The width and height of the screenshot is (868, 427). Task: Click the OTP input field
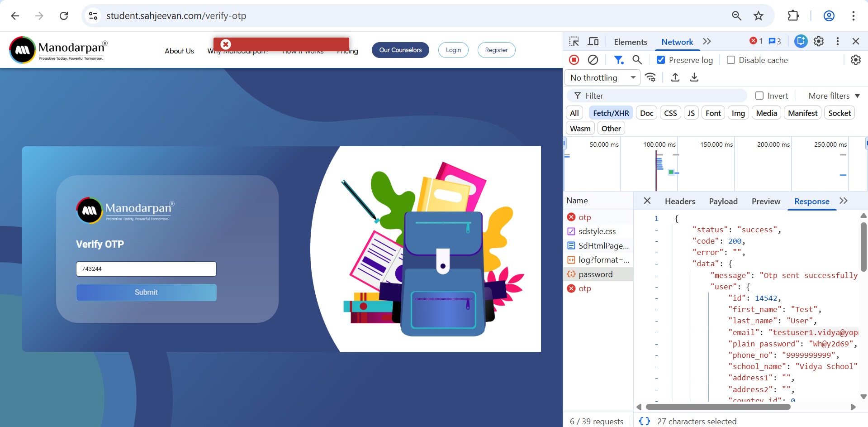point(146,269)
